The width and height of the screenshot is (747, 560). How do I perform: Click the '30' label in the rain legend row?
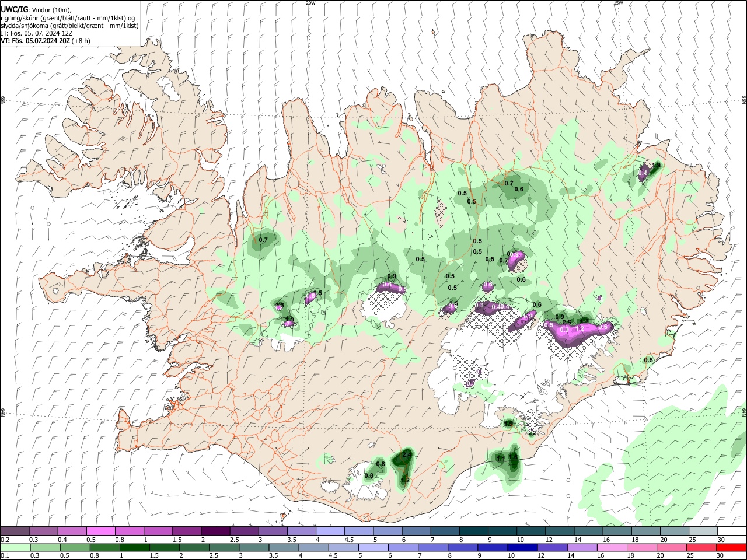(x=721, y=556)
